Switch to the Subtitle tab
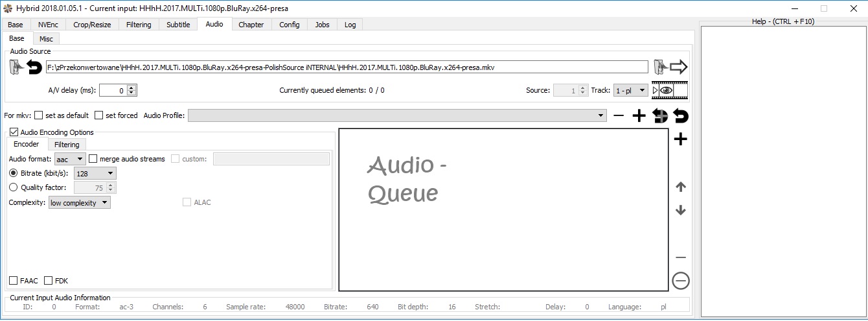This screenshot has width=868, height=321. coord(178,25)
